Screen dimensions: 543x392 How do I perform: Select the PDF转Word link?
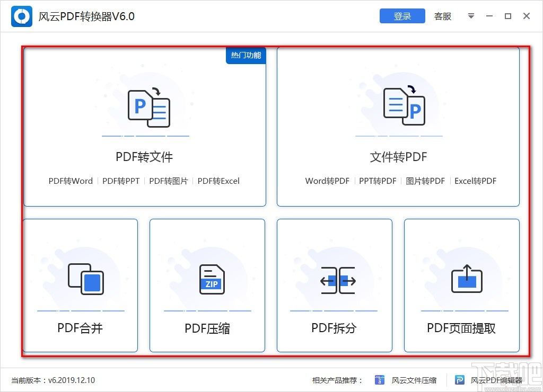70,181
